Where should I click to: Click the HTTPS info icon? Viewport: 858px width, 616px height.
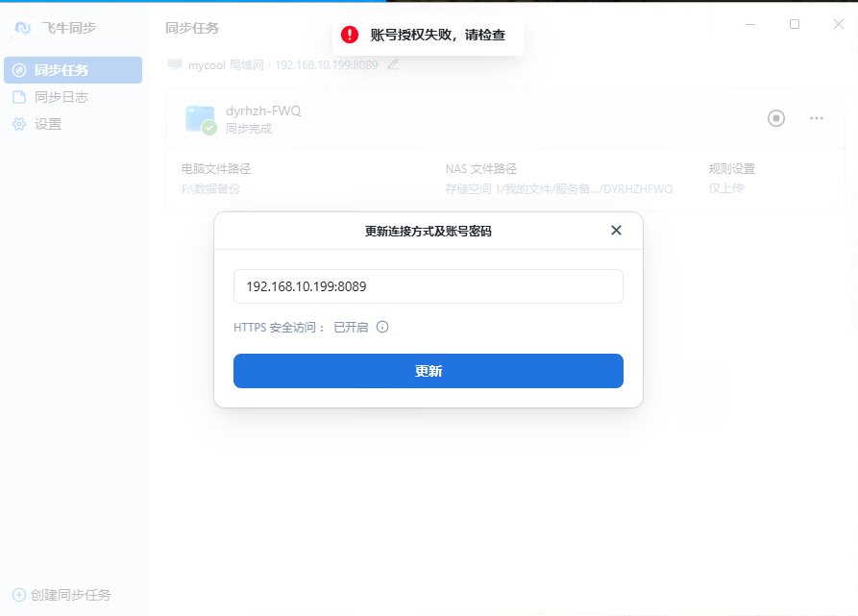(x=382, y=327)
